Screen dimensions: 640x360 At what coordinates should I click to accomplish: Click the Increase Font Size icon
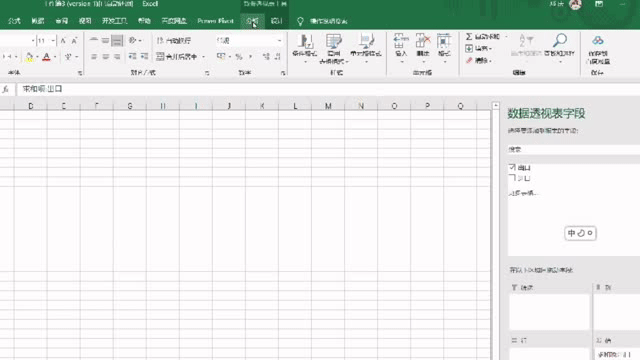[63, 41]
